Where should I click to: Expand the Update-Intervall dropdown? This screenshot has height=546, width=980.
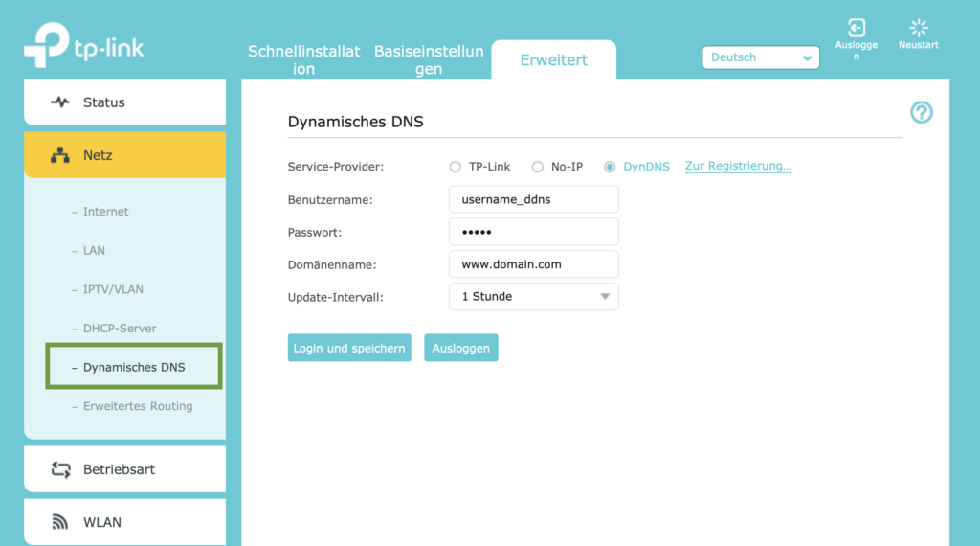tap(534, 296)
